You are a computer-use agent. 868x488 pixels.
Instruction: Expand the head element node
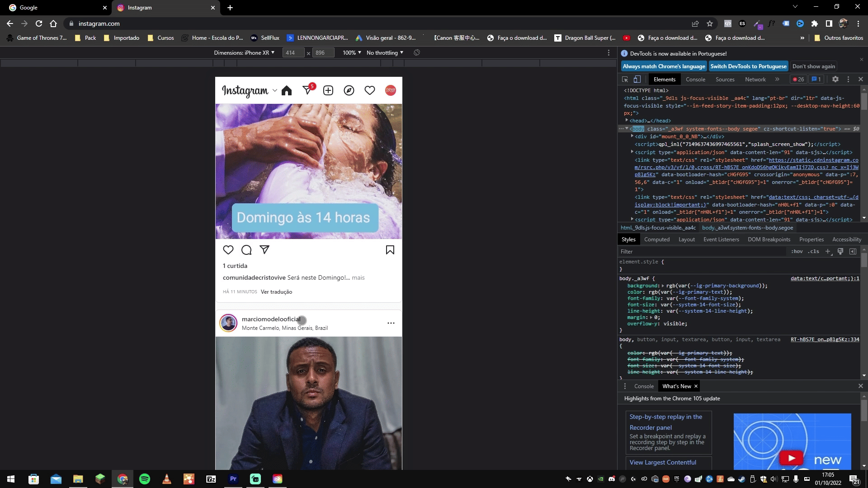click(627, 121)
